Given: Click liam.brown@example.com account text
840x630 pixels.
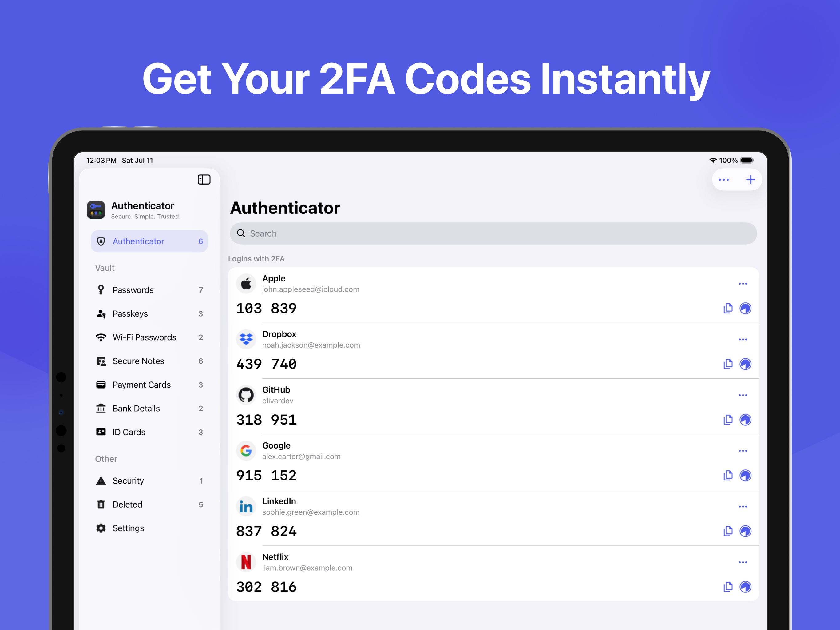Looking at the screenshot, I should pyautogui.click(x=307, y=568).
